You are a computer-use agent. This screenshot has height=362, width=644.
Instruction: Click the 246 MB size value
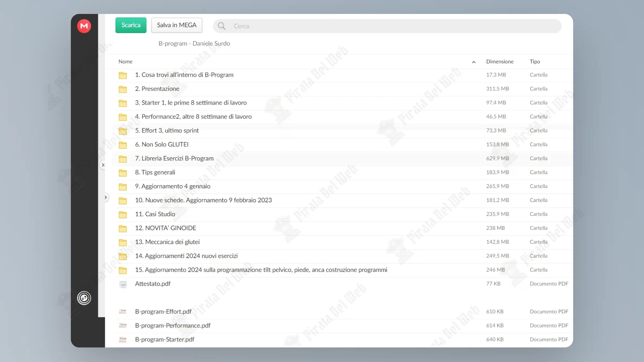(x=495, y=270)
